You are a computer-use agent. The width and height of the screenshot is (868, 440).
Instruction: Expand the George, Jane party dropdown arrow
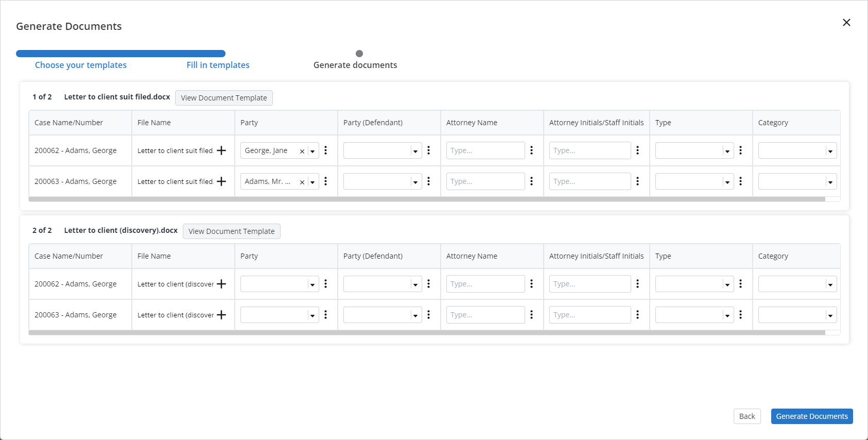point(313,151)
